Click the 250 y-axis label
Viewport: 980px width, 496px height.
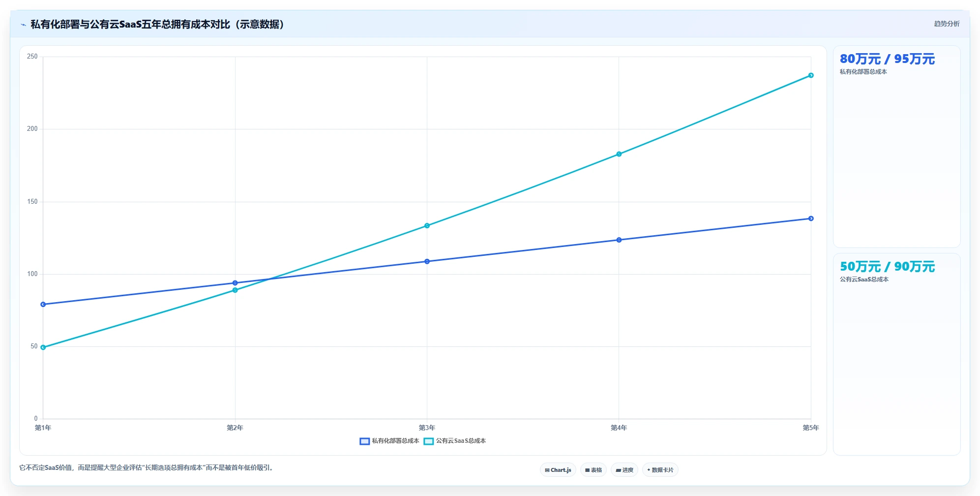(32, 57)
